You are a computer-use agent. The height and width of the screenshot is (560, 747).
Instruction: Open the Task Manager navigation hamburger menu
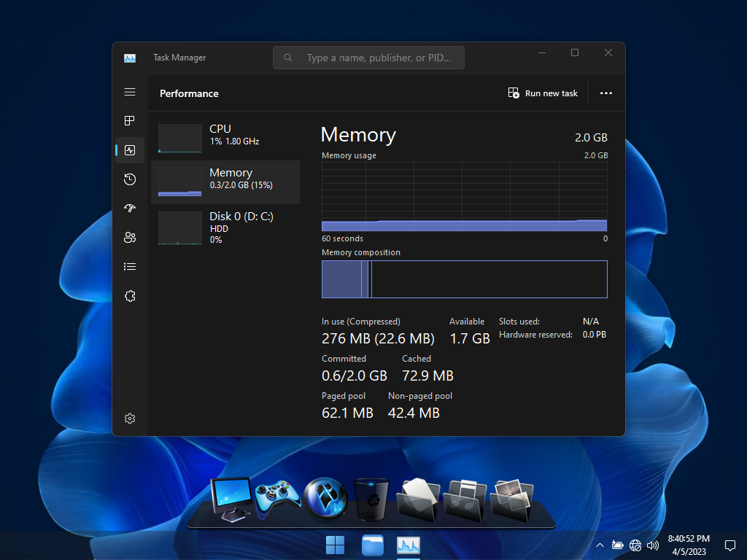click(x=130, y=92)
